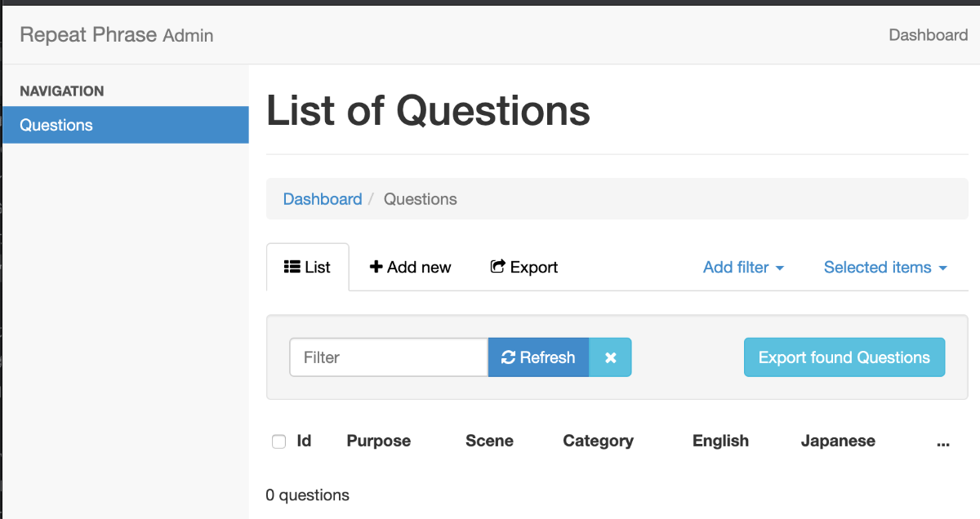Screen dimensions: 980x519
Task: Open Dashboard link in top bar
Action: (928, 35)
